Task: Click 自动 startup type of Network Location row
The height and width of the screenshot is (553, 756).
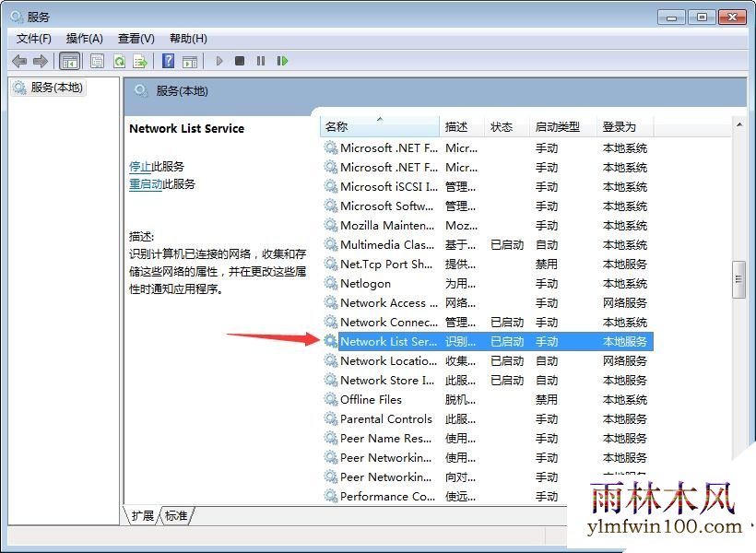Action: (547, 360)
